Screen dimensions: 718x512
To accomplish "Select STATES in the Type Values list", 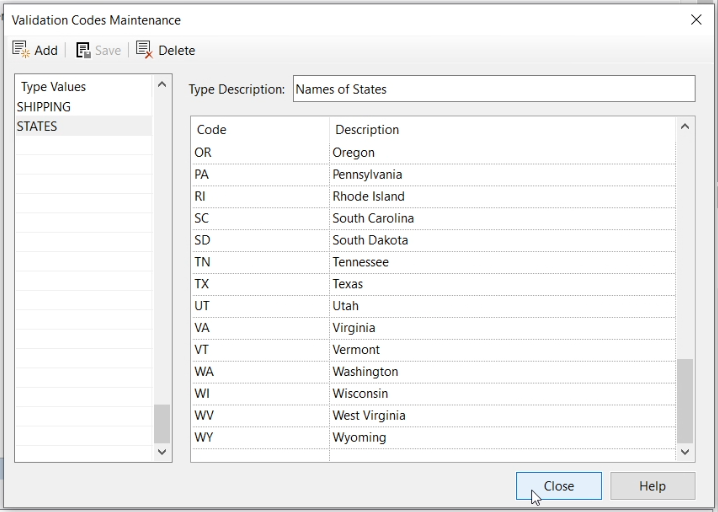I will 37,126.
